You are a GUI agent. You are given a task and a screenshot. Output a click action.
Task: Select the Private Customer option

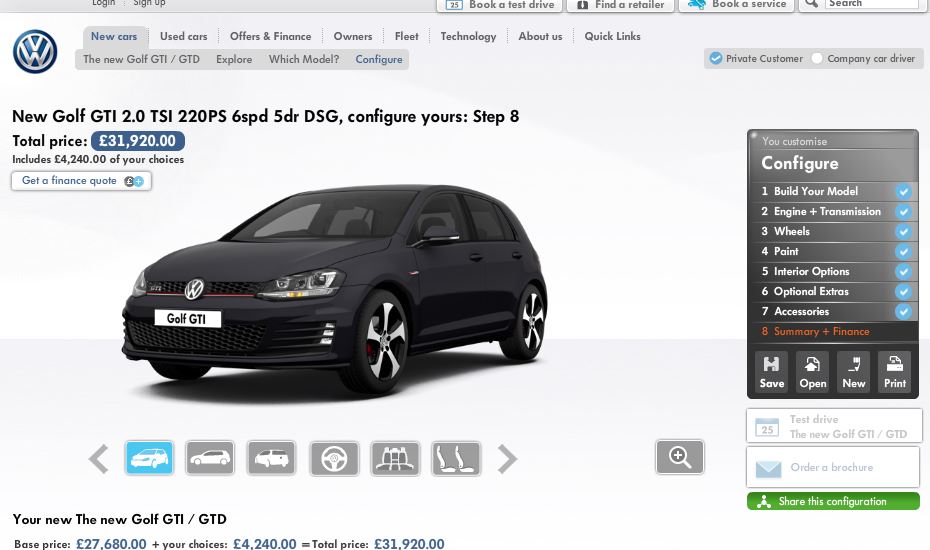(716, 59)
